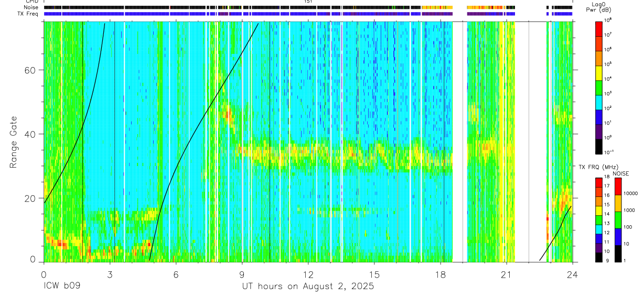Click the "1000" NOISE colorbar value
Viewport: 644px width, 297px height.
(628, 210)
